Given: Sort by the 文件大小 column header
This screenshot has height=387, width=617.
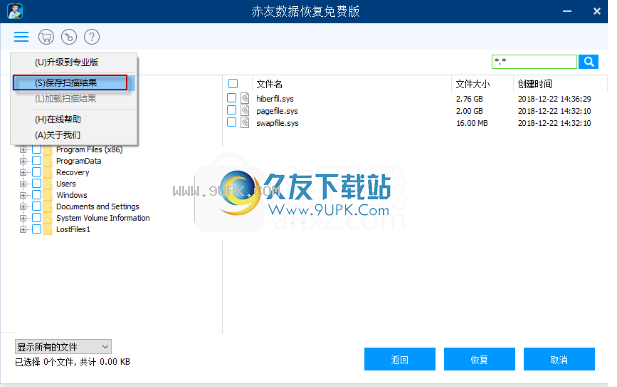Looking at the screenshot, I should (473, 84).
